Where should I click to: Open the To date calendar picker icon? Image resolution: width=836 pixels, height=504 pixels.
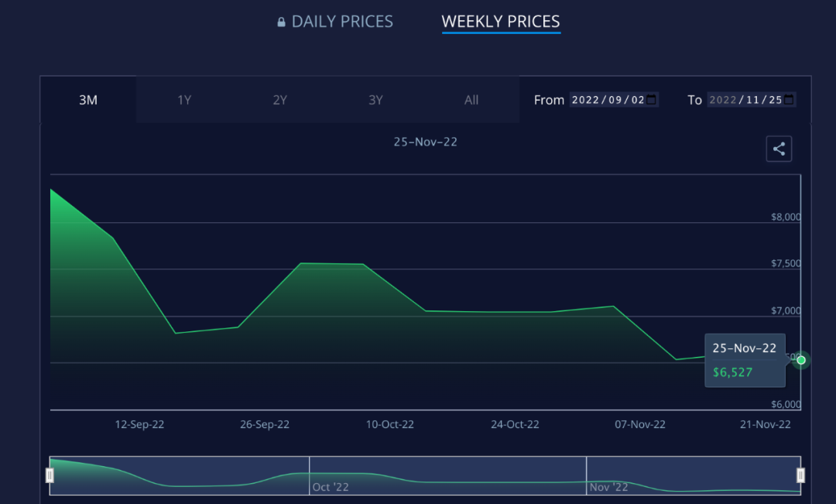789,100
